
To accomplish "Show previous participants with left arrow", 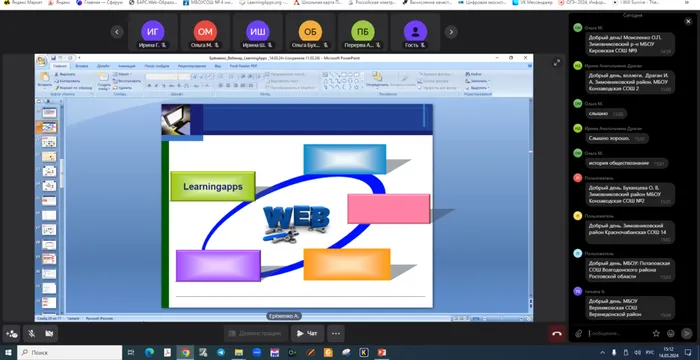I will coord(117,32).
